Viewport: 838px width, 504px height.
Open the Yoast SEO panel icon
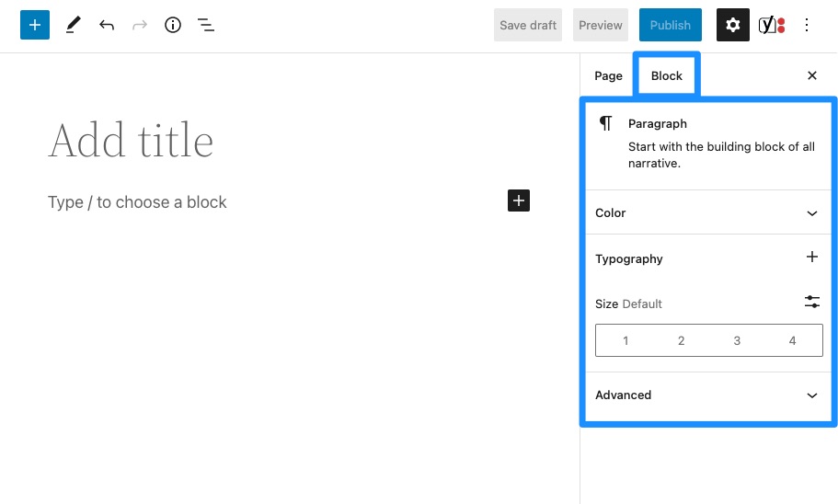pyautogui.click(x=771, y=26)
